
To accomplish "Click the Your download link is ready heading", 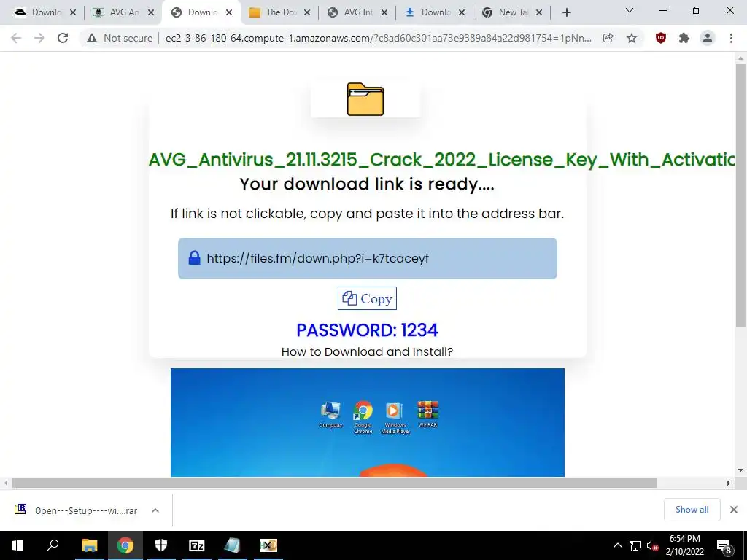I will tap(367, 184).
